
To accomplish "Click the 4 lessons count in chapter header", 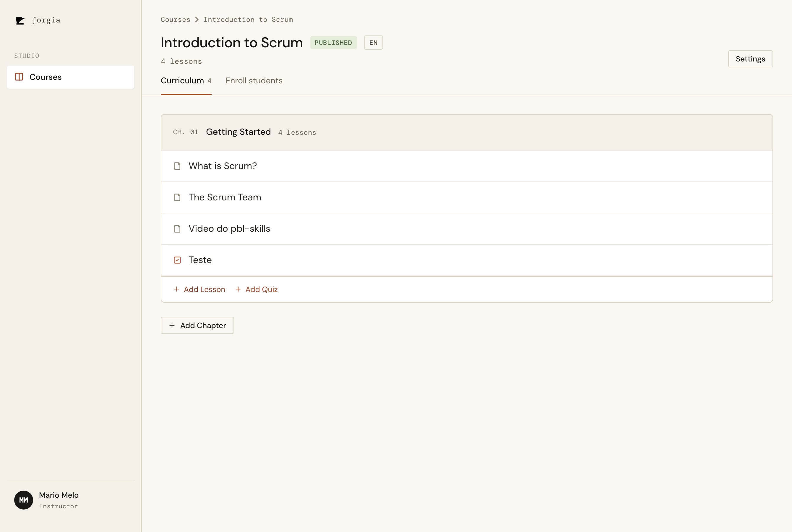I will click(297, 132).
